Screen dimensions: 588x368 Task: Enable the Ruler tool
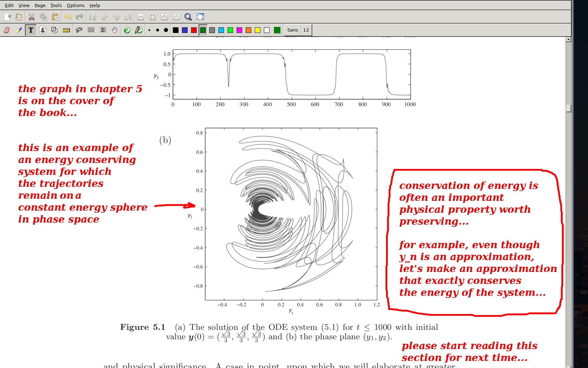click(x=66, y=30)
